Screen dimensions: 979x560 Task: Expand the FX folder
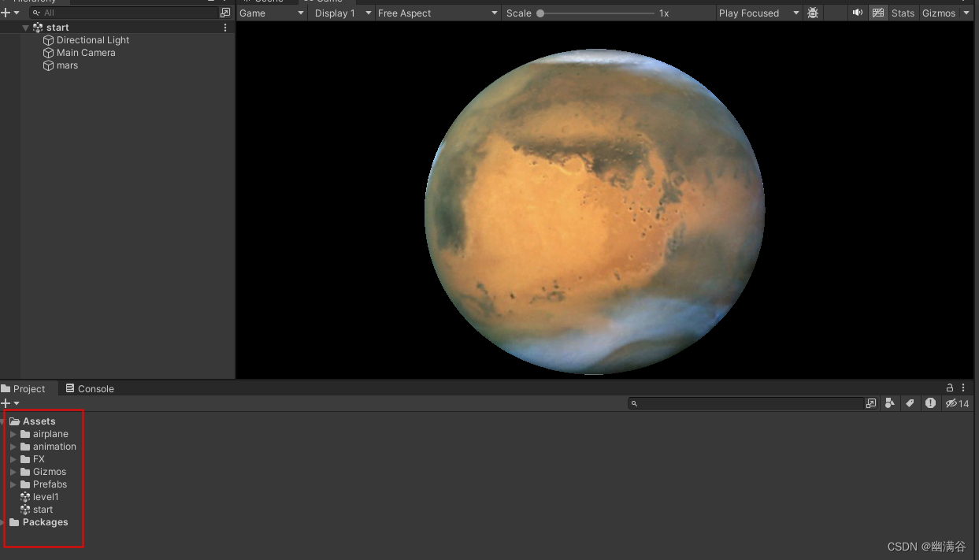tap(13, 459)
